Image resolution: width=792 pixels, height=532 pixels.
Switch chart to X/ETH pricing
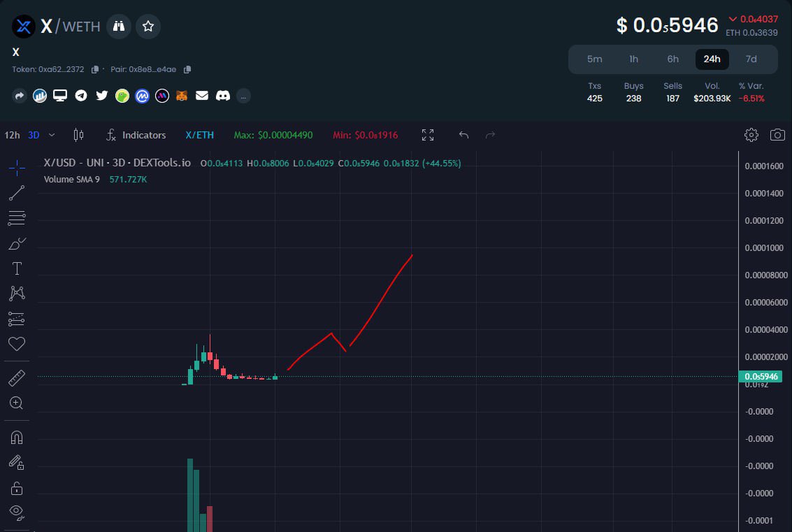(199, 135)
